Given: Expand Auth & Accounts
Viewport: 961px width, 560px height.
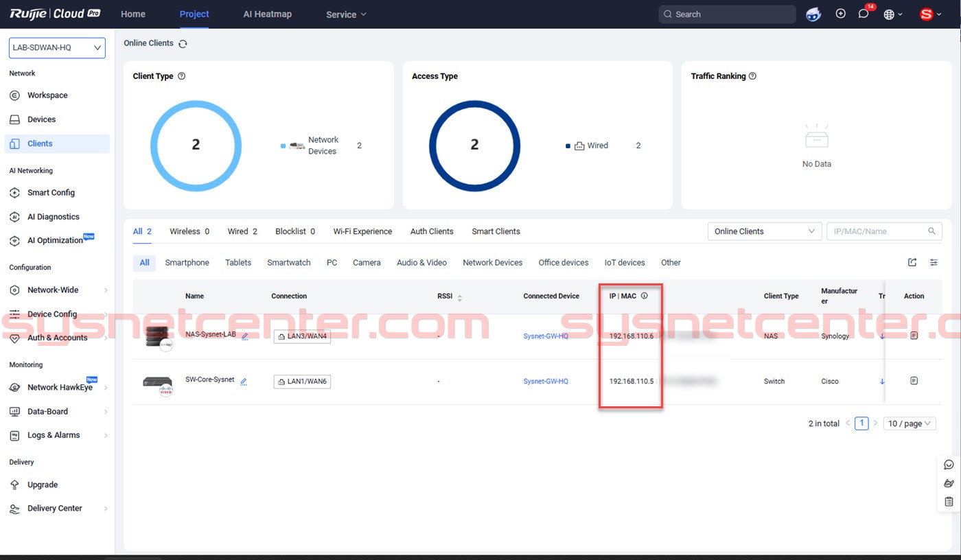Looking at the screenshot, I should [x=57, y=338].
